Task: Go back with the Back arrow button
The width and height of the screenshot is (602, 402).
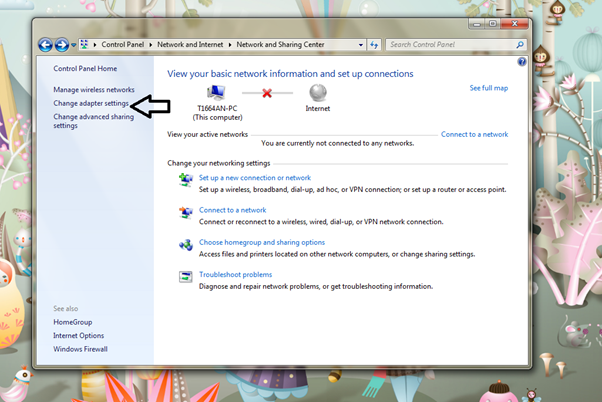Action: (45, 45)
